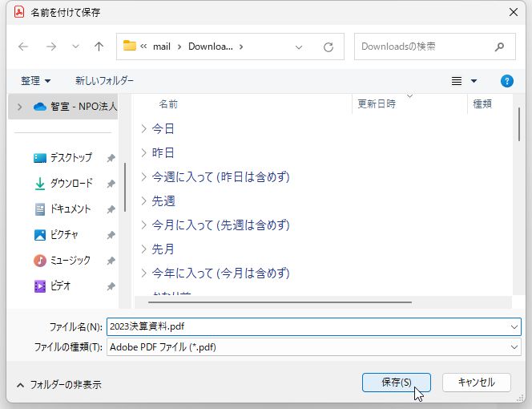532x409 pixels.
Task: Click the 保存(S) button
Action: 397,383
